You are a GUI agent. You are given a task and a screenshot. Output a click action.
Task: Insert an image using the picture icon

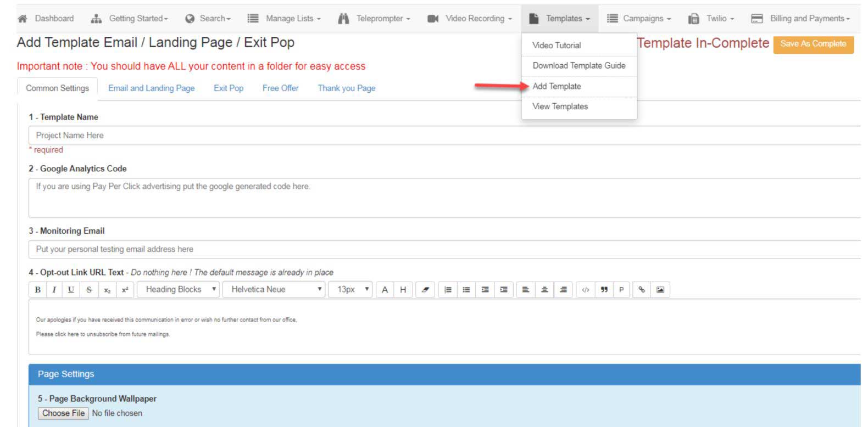pos(660,290)
